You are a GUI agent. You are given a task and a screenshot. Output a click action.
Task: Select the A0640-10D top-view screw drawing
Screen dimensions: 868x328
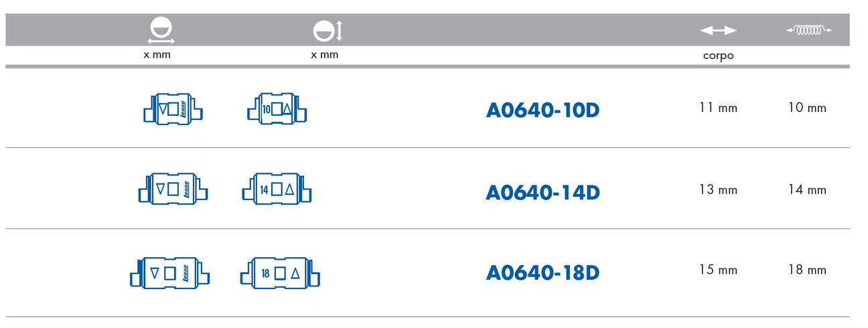coord(173,109)
